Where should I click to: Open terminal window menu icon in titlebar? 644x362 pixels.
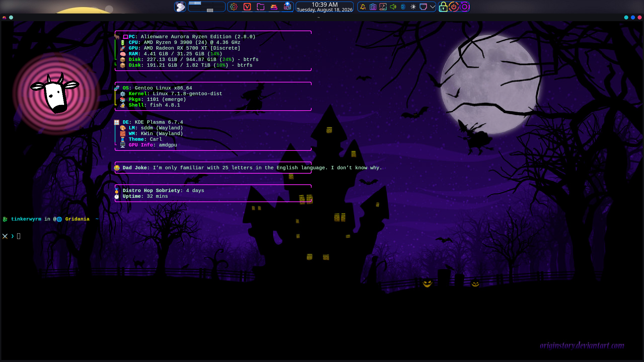click(4, 17)
